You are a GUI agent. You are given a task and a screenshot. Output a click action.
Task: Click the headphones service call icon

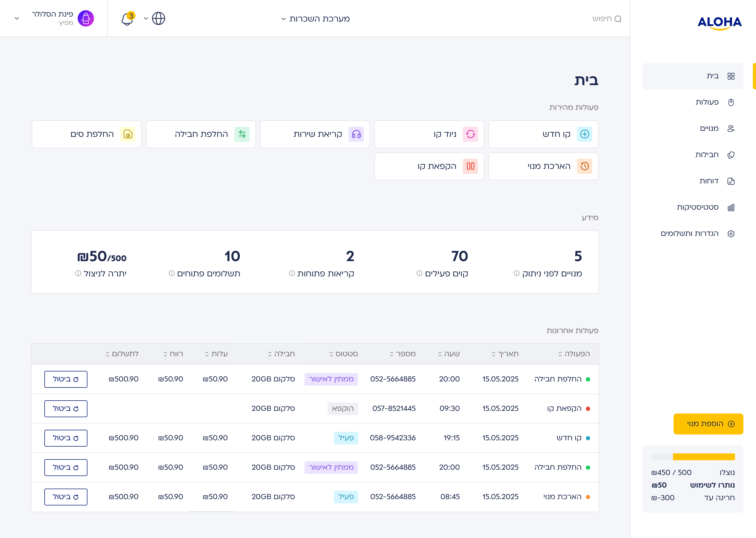356,134
